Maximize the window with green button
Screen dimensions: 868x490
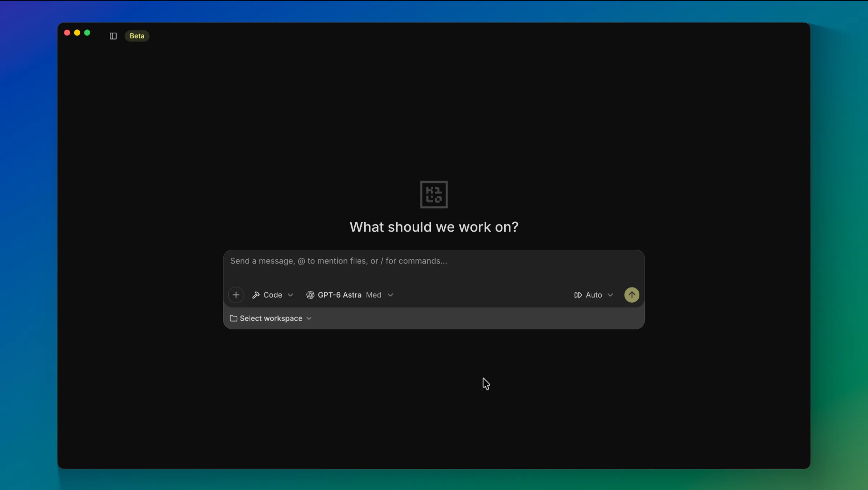87,33
